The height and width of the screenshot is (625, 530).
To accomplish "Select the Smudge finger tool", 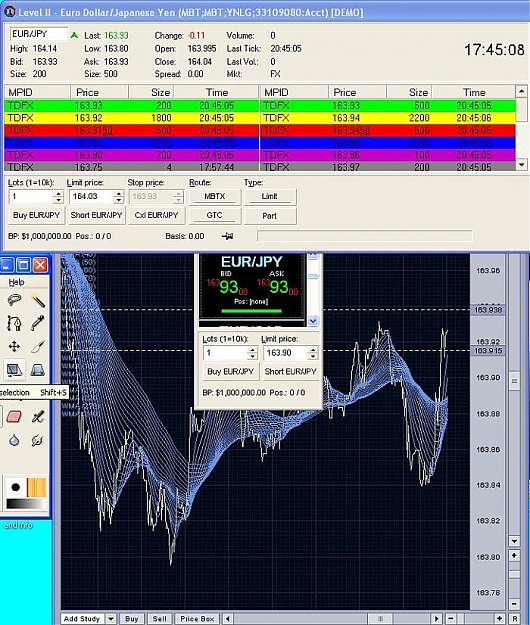I will pyautogui.click(x=38, y=440).
